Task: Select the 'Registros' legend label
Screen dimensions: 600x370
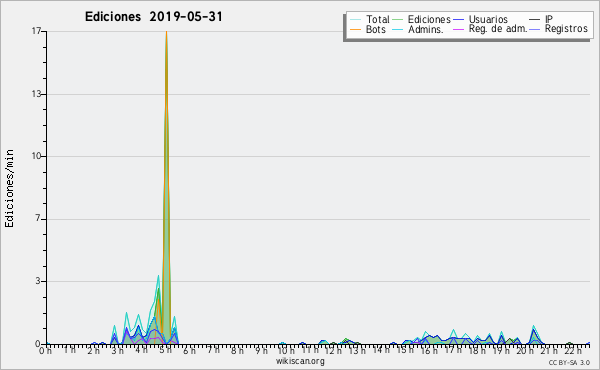Action: 566,29
